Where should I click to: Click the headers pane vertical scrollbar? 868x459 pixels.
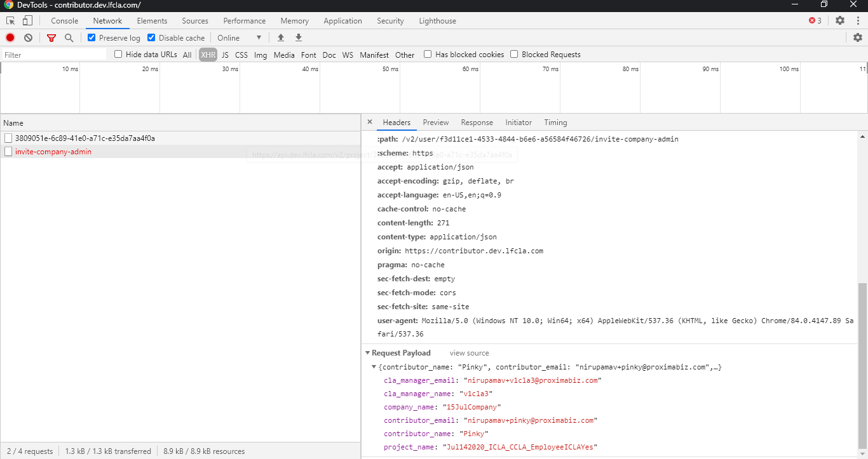click(862, 365)
